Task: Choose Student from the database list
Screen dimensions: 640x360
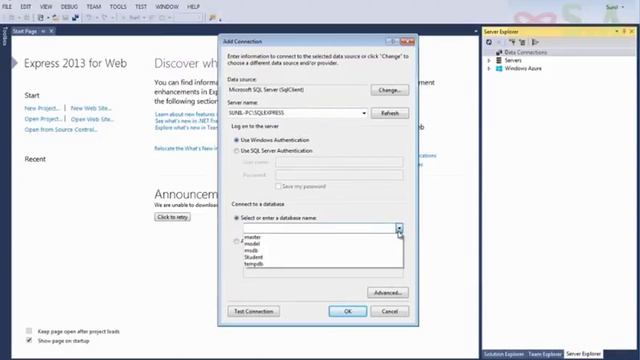Action: [323, 257]
